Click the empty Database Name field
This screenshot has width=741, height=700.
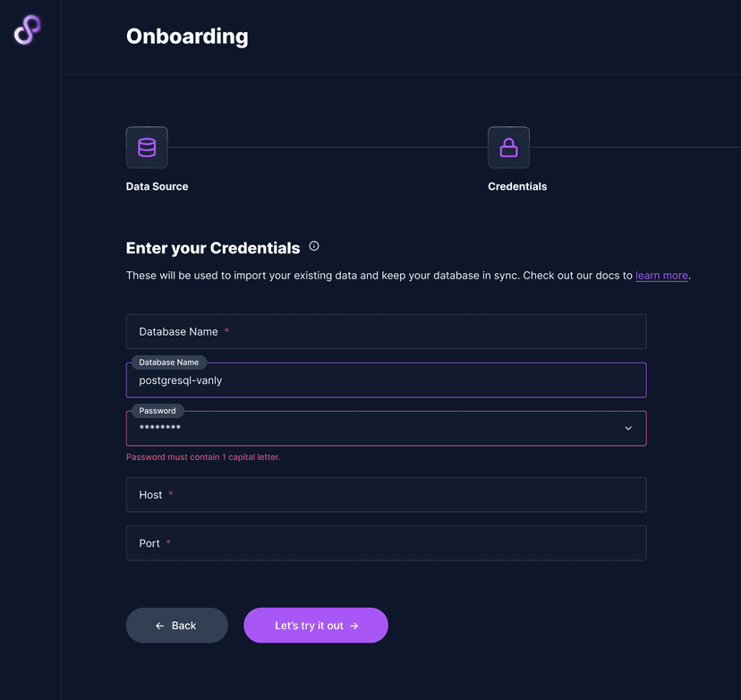pos(386,331)
